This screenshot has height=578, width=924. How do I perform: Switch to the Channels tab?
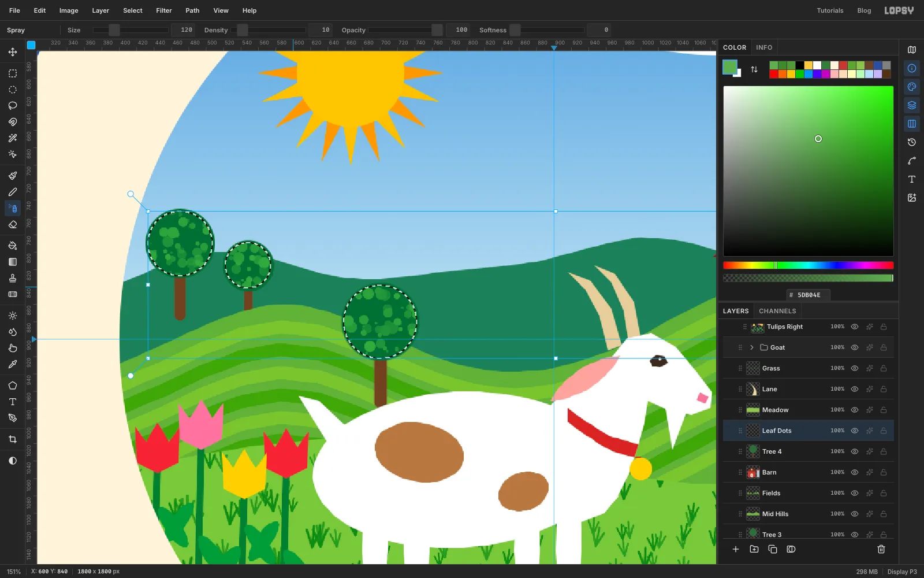click(x=777, y=311)
